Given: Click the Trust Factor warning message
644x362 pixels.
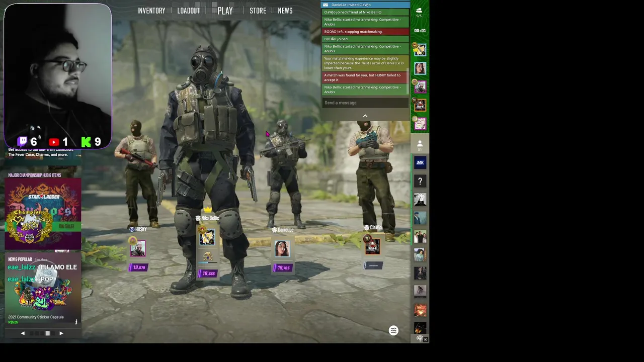Looking at the screenshot, I should [365, 63].
